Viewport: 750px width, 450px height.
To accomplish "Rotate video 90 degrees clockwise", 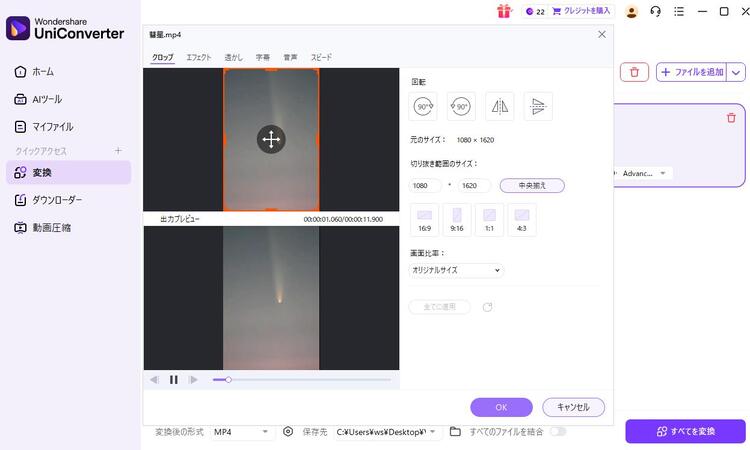I will pos(423,106).
